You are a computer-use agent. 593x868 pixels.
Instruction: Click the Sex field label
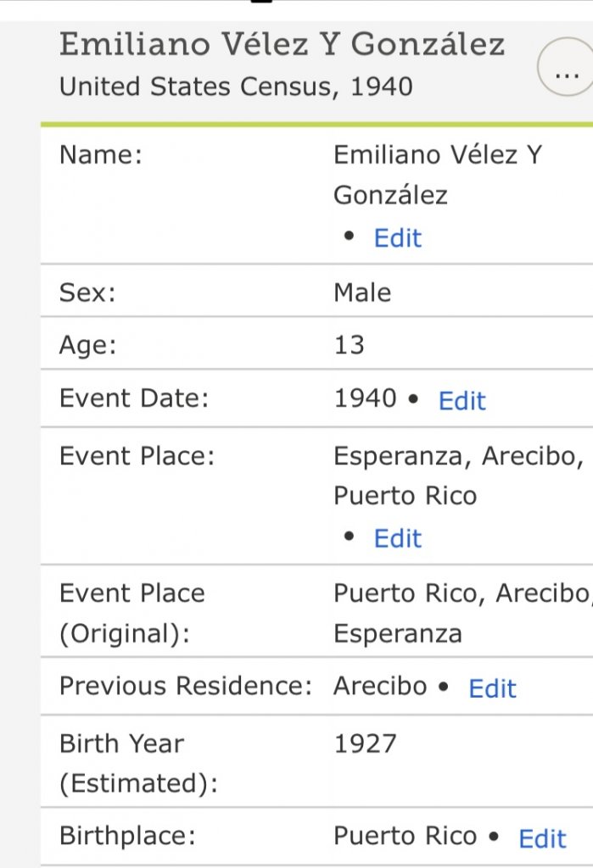point(87,293)
